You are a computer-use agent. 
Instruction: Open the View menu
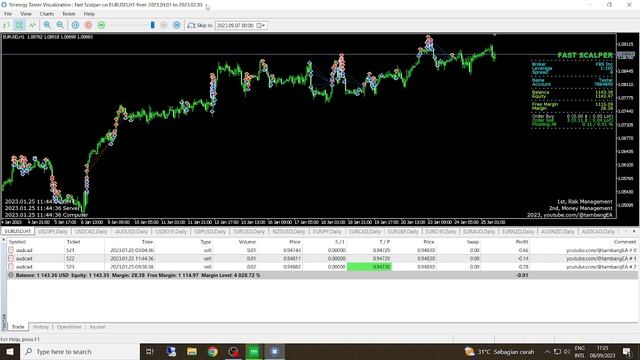coord(26,14)
